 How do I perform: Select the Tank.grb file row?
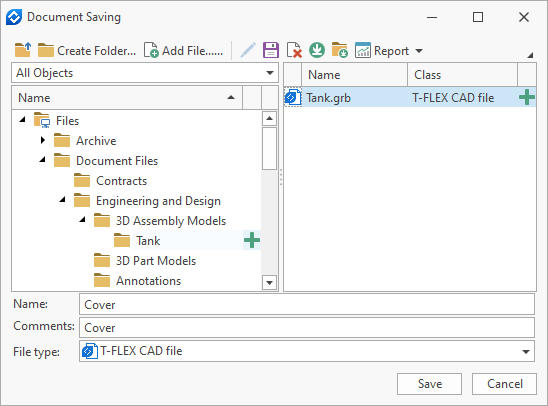pos(410,97)
